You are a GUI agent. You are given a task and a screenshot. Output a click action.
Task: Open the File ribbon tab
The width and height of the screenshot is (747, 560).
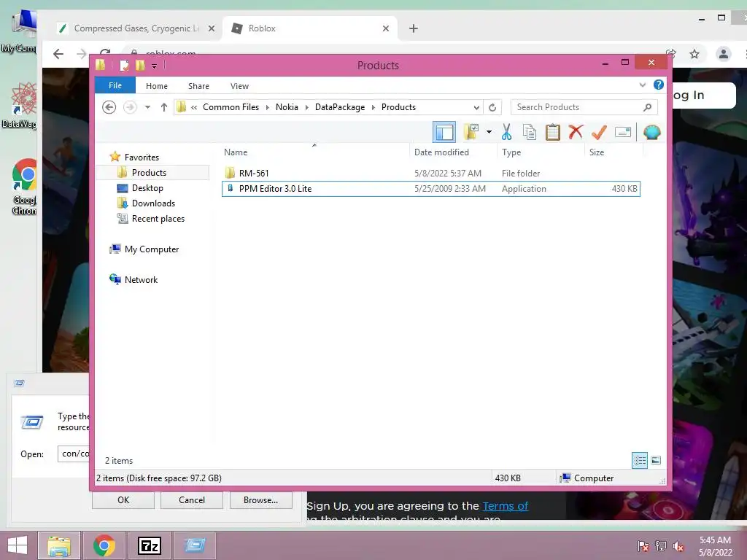pos(115,85)
